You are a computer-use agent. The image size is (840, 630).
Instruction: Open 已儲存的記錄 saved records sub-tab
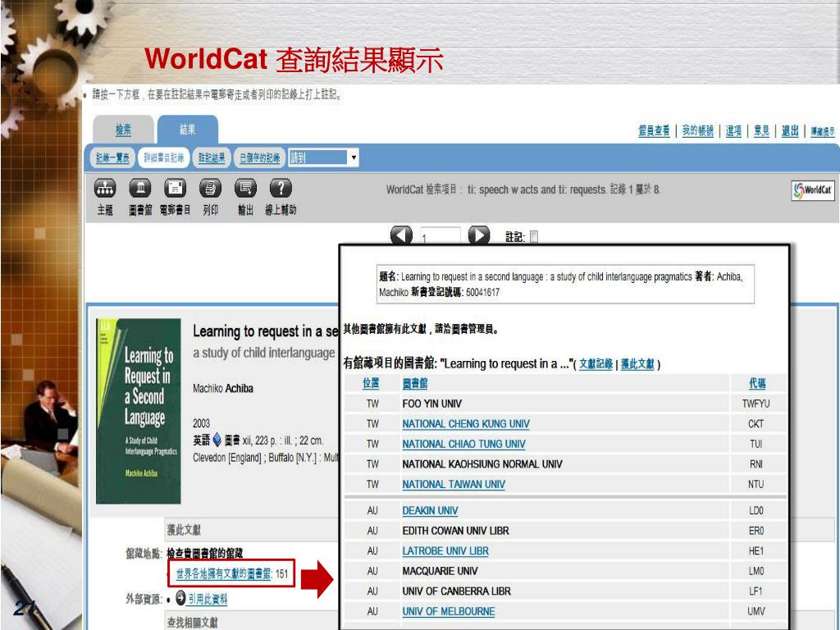[259, 157]
